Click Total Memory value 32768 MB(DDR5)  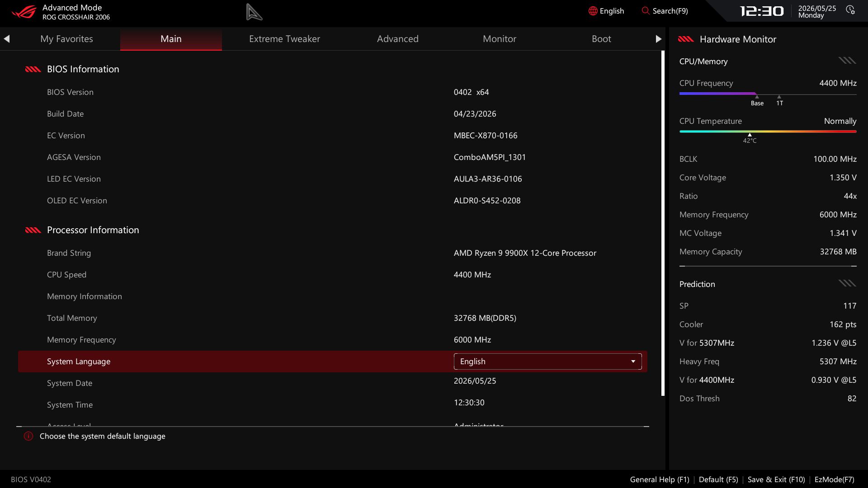tap(485, 318)
